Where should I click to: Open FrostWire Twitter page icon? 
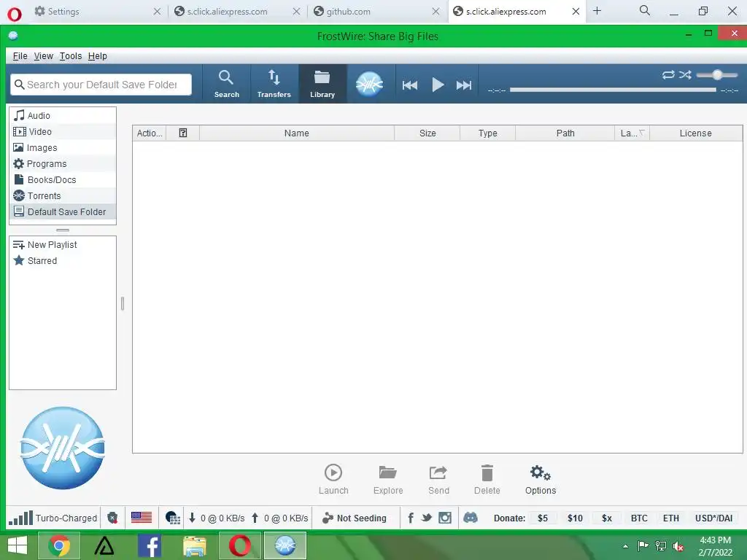(x=427, y=518)
